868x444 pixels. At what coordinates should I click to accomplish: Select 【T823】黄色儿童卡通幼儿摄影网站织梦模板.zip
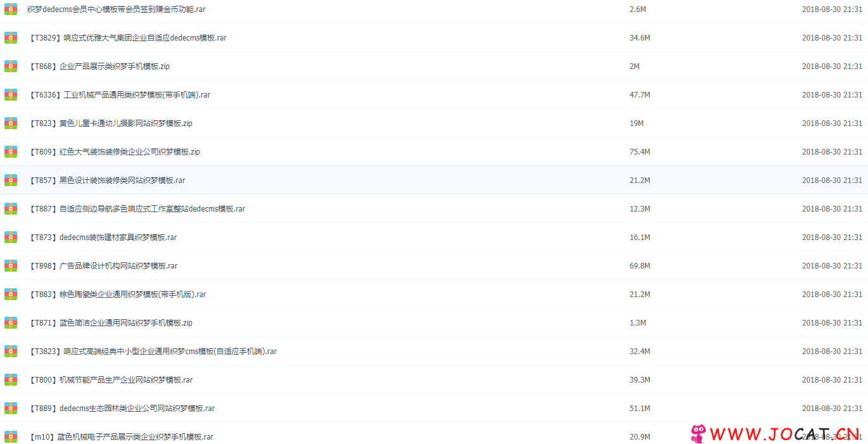coord(110,124)
